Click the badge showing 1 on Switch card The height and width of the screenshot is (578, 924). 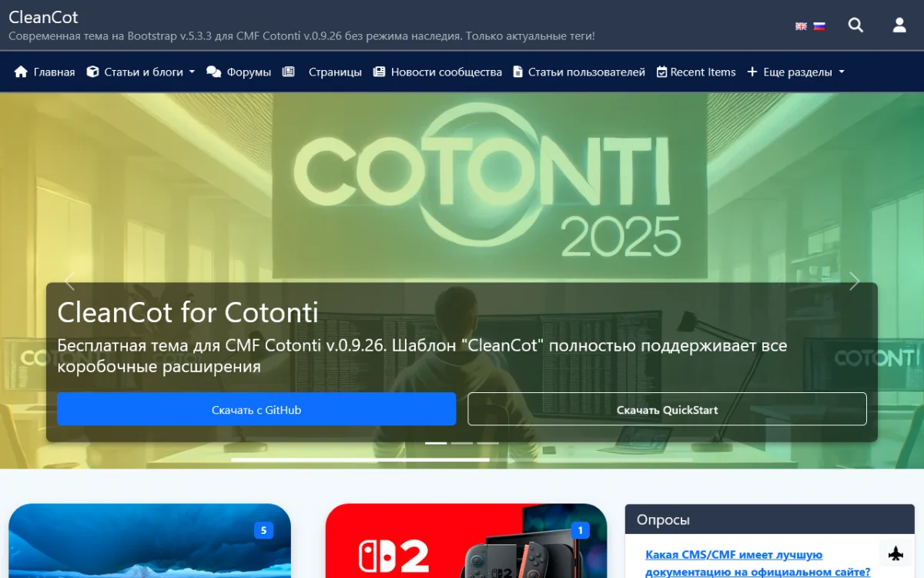580,530
